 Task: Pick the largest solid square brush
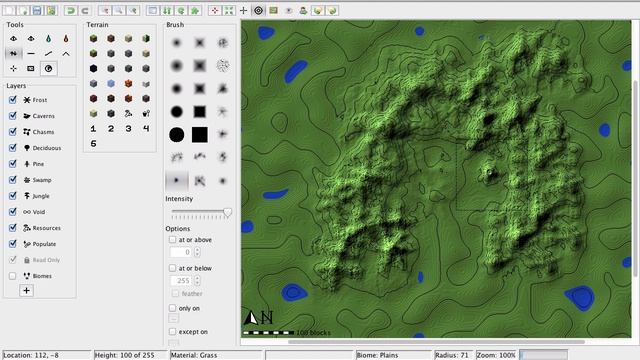pyautogui.click(x=200, y=135)
